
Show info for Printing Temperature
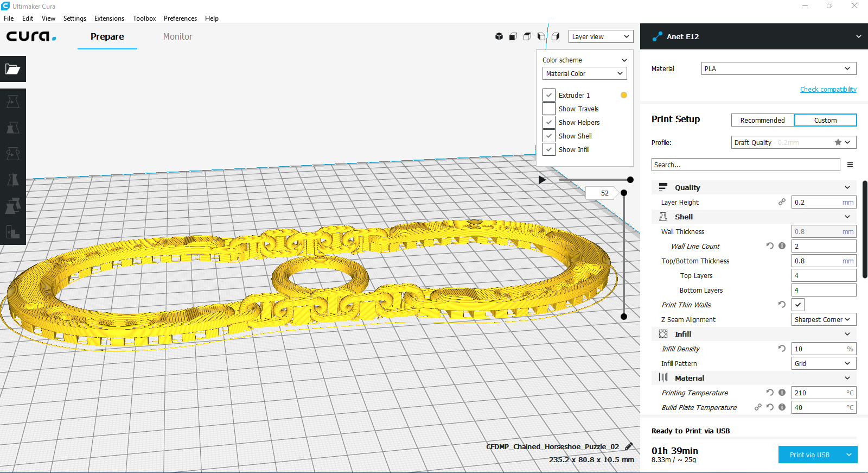[x=782, y=393]
